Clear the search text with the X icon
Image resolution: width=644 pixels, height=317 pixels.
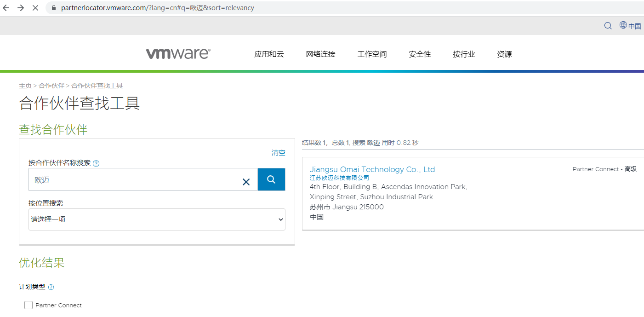pyautogui.click(x=246, y=182)
